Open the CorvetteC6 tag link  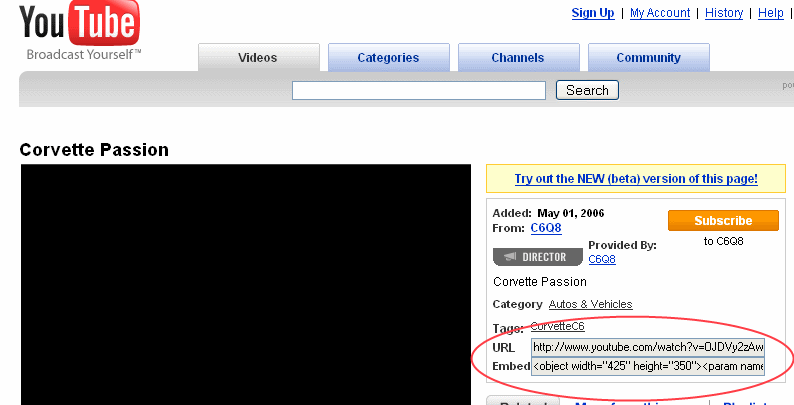[x=558, y=327]
